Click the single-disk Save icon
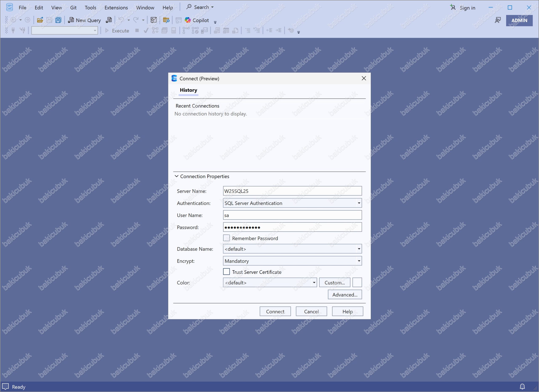This screenshot has width=539, height=392. (49, 20)
